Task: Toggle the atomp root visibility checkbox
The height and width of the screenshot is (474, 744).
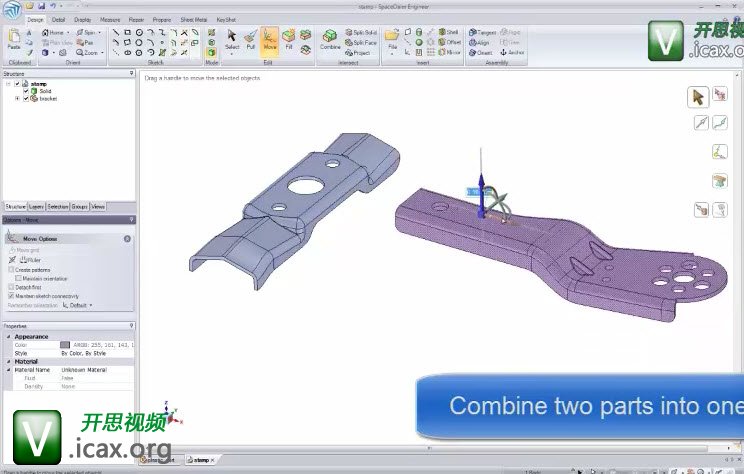Action: 17,84
